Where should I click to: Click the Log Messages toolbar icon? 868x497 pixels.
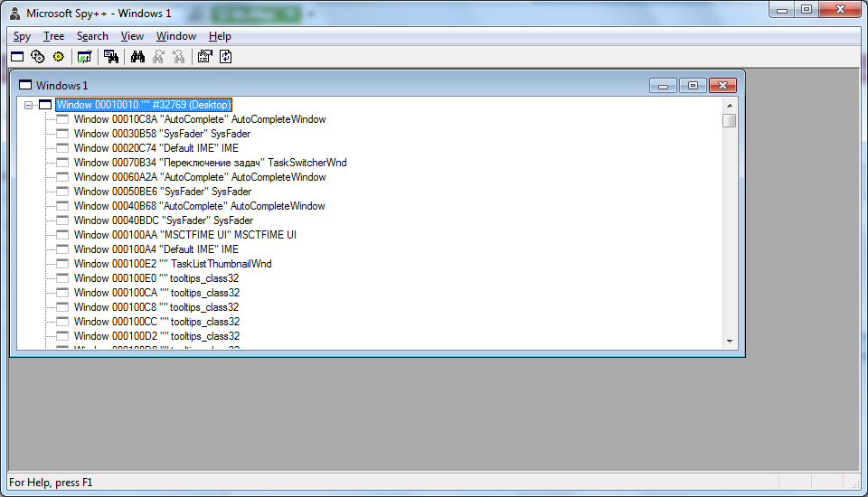pyautogui.click(x=85, y=56)
